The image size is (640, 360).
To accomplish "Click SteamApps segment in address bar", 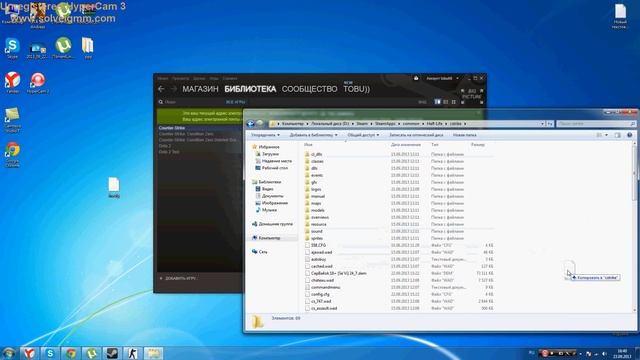I will click(385, 123).
